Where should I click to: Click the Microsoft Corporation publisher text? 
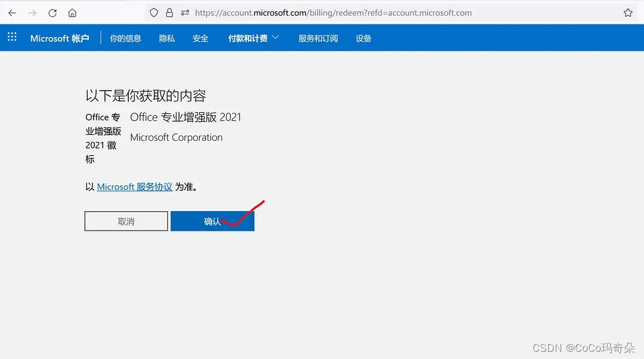click(176, 137)
